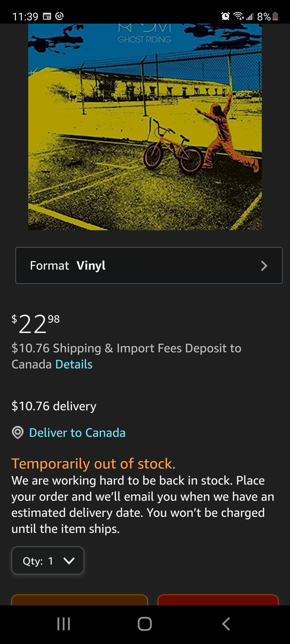The width and height of the screenshot is (290, 644).
Task: Tap the Ghost Riding album cover image
Action: pyautogui.click(x=145, y=127)
